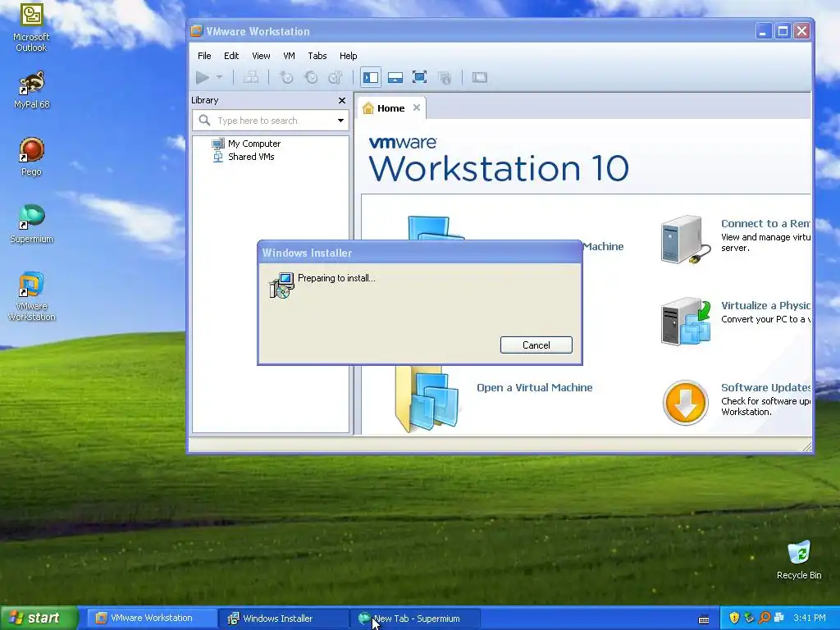Cancel the Windows Installer dialog
This screenshot has width=840, height=630.
536,345
